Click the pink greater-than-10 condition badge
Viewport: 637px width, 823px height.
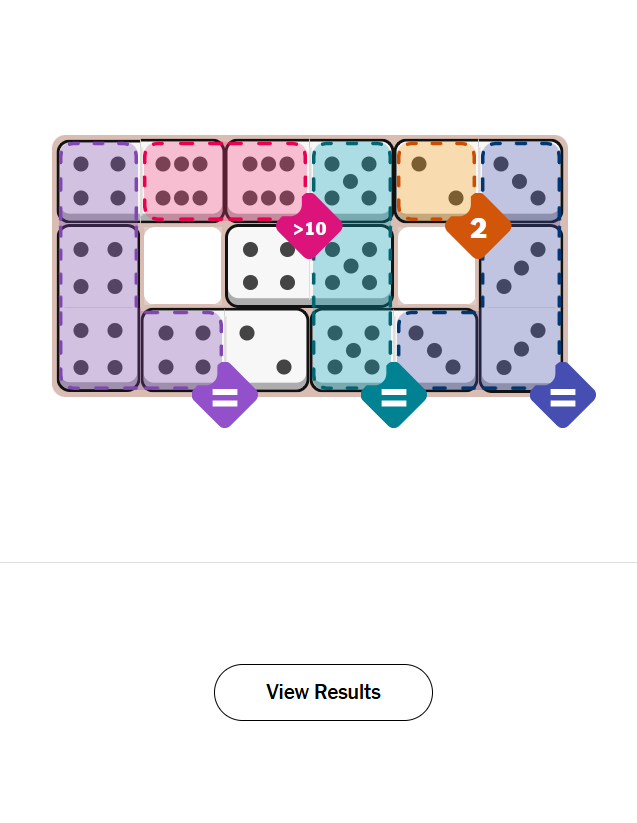pyautogui.click(x=309, y=229)
